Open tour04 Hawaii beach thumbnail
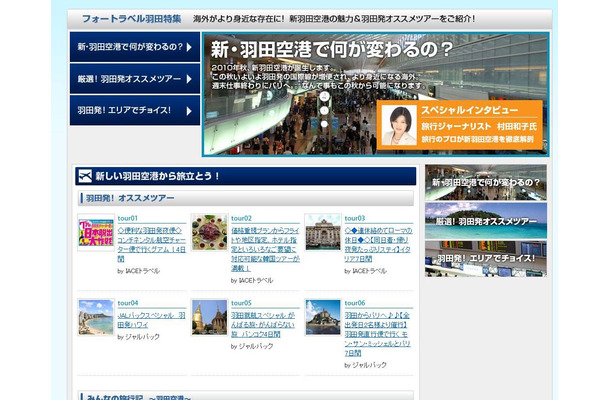This screenshot has width=610, height=400. click(96, 317)
